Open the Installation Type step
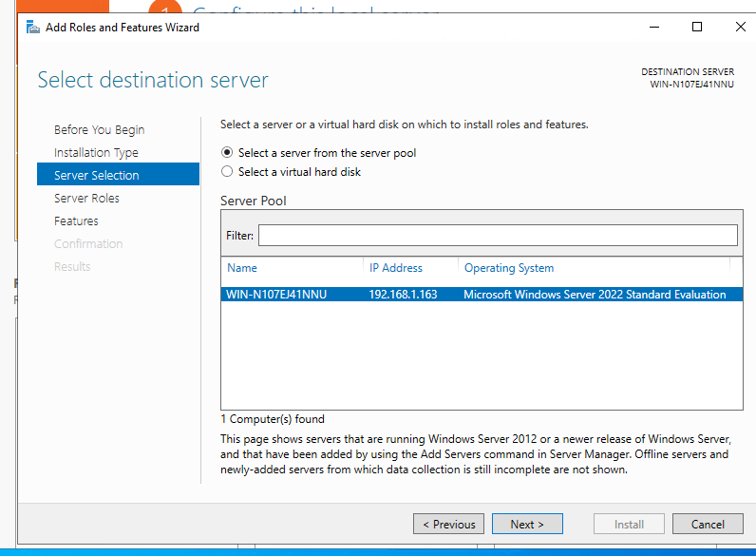The height and width of the screenshot is (556, 756). pyautogui.click(x=96, y=153)
